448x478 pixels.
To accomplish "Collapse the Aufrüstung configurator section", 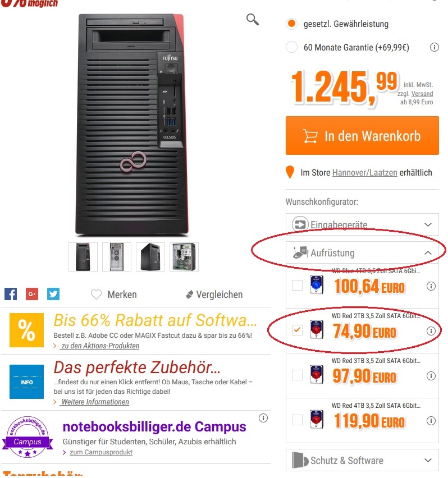I will tap(362, 252).
